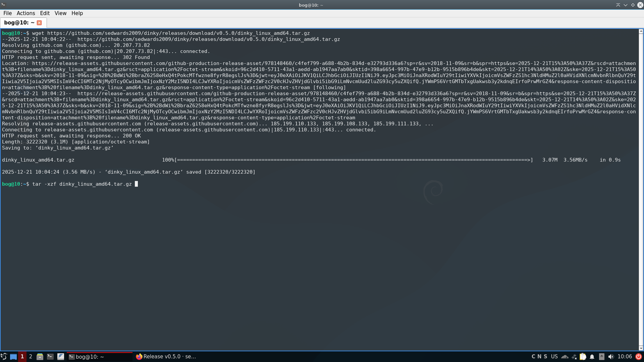Screen dimensions: 644x362
Task: Open the application launcher bird icon
Action: [4, 357]
